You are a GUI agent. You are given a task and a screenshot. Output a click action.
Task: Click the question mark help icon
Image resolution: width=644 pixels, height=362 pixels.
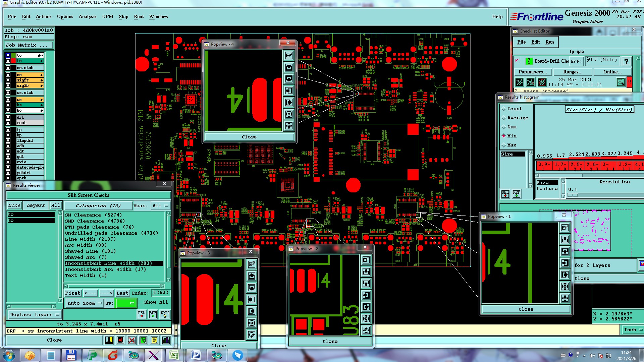(626, 61)
